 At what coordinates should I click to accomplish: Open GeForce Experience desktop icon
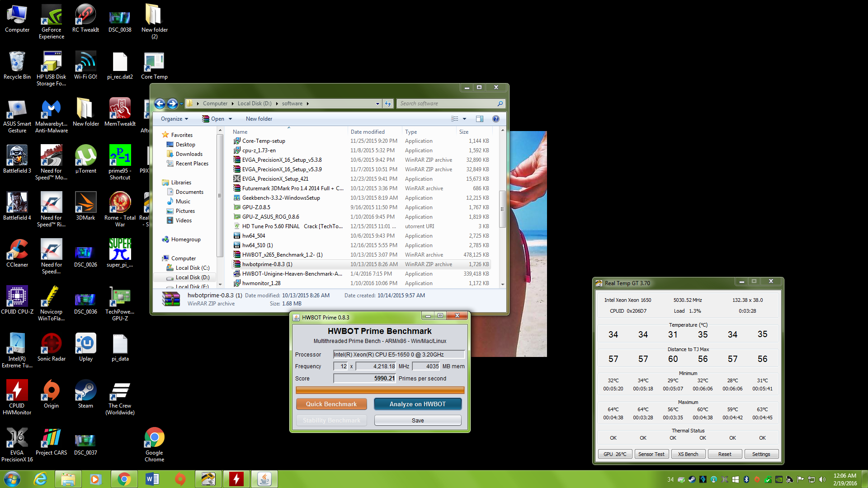click(x=51, y=22)
